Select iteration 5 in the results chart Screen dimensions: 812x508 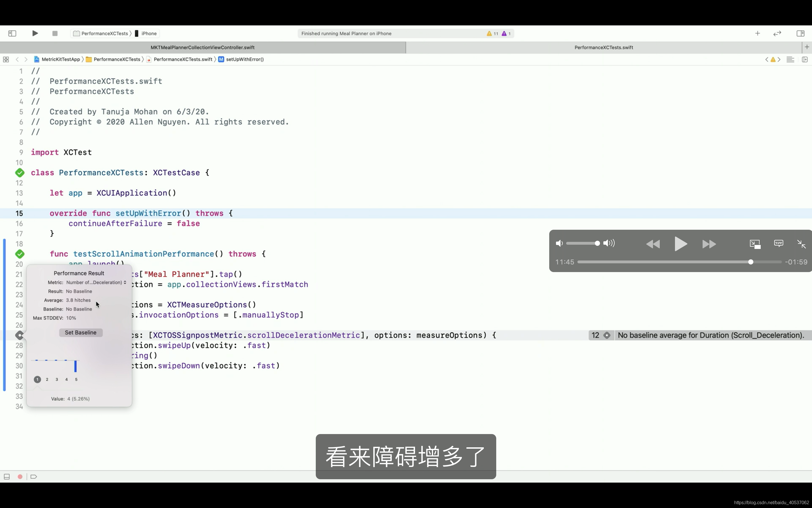(x=76, y=379)
